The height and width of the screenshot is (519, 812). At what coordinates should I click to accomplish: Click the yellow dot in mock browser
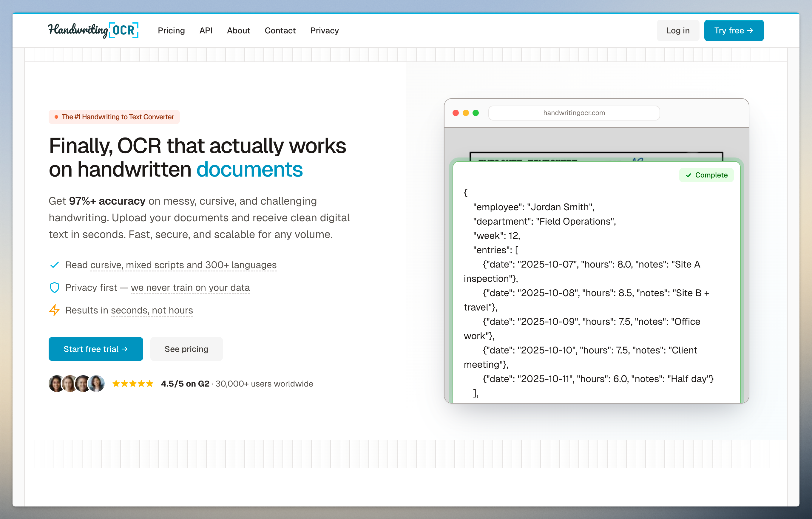pyautogui.click(x=466, y=113)
